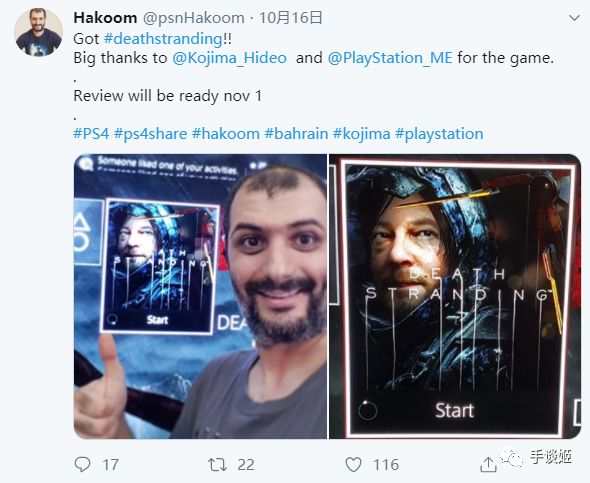This screenshot has width=590, height=483.
Task: Open the #ps4share hashtag
Action: 151,134
